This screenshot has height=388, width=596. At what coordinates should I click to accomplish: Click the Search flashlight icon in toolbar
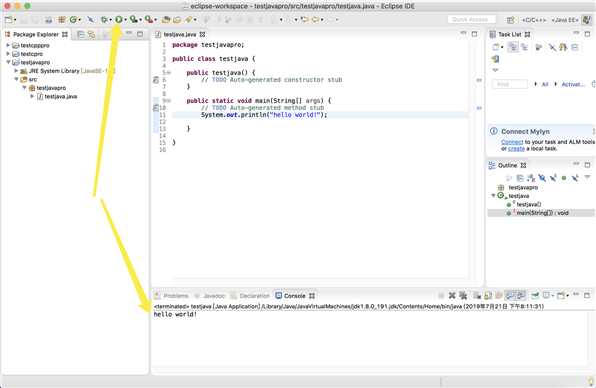[189, 19]
